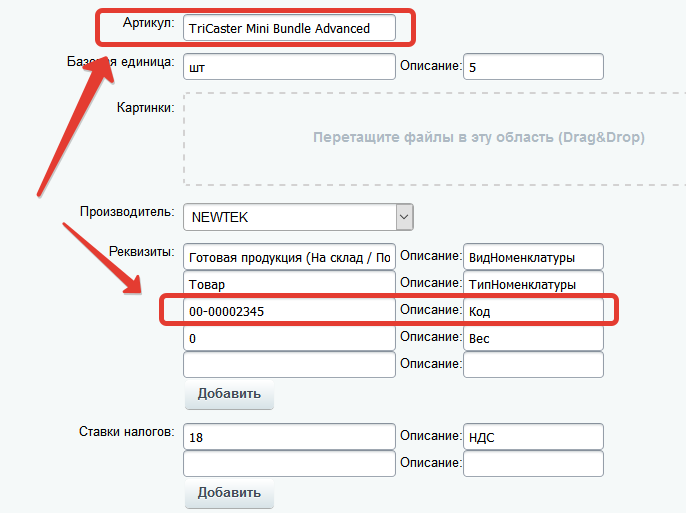Screen dimensions: 686x513
Task: Click the Готовая продукция requisite field
Action: point(289,257)
